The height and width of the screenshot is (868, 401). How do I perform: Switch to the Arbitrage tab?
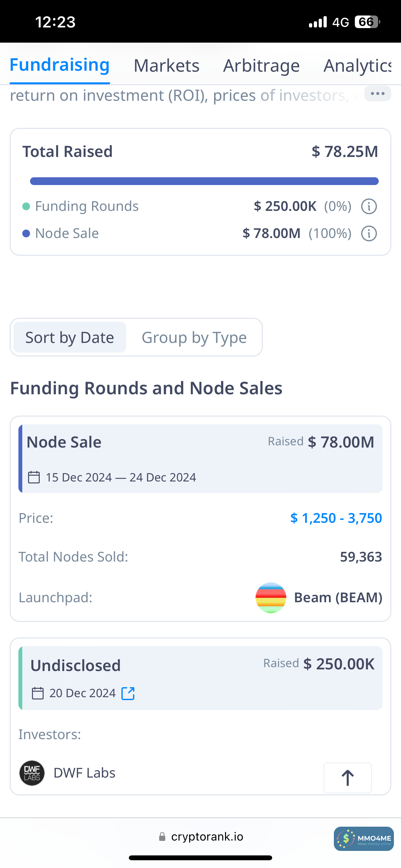[x=261, y=65]
